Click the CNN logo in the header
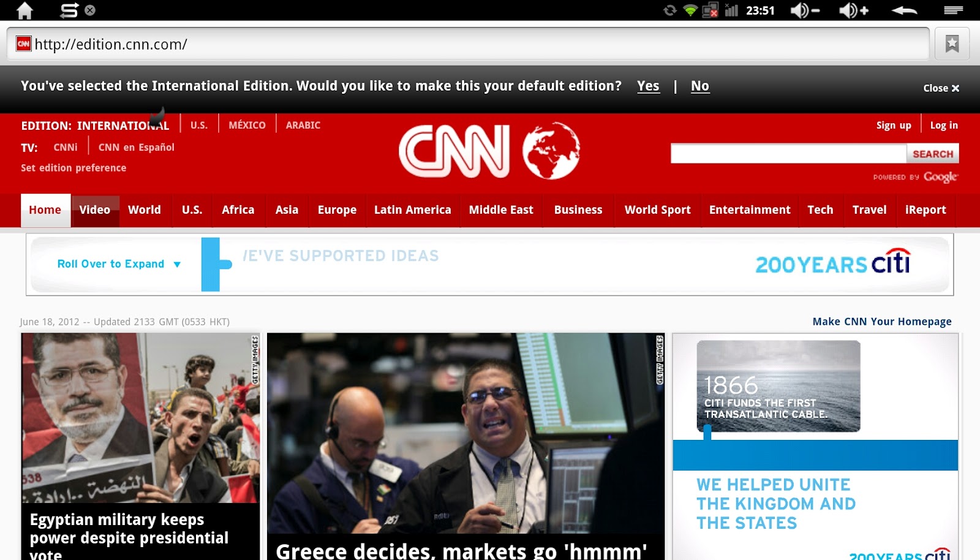 coord(454,151)
